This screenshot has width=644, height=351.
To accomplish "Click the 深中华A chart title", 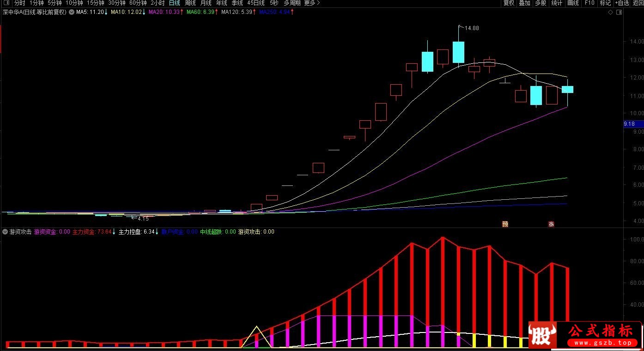I will tap(34, 12).
